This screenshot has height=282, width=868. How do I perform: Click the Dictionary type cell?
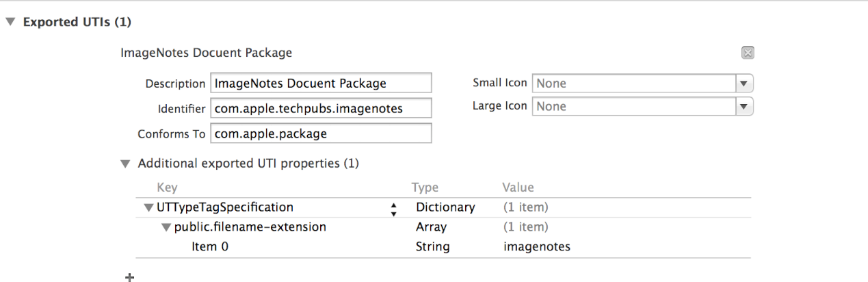[445, 207]
